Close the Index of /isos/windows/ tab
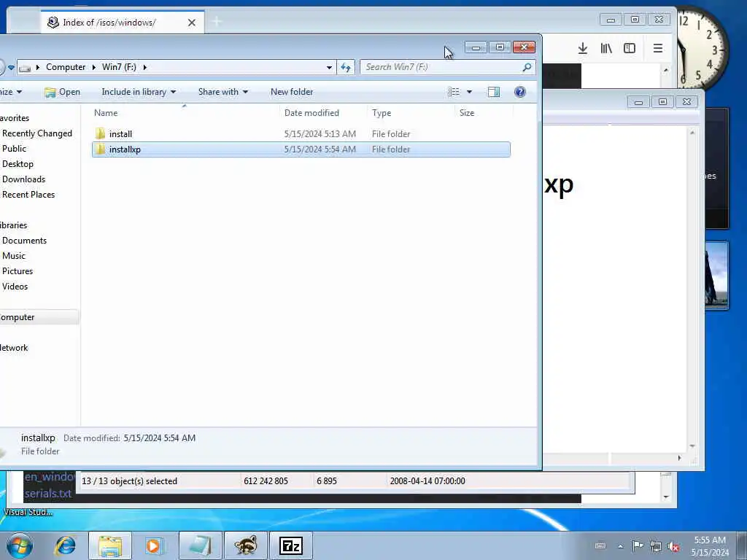The width and height of the screenshot is (747, 560). (x=192, y=23)
